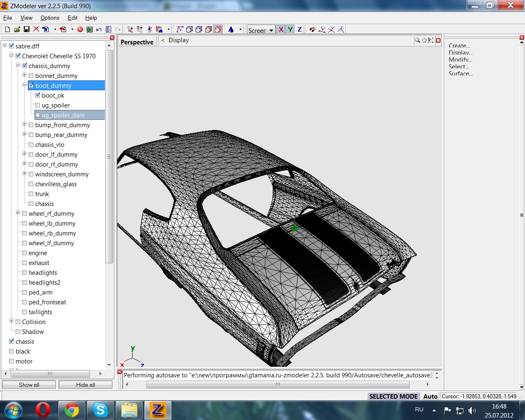This screenshot has width=525, height=420.
Task: Click the New file icon
Action: [7, 29]
